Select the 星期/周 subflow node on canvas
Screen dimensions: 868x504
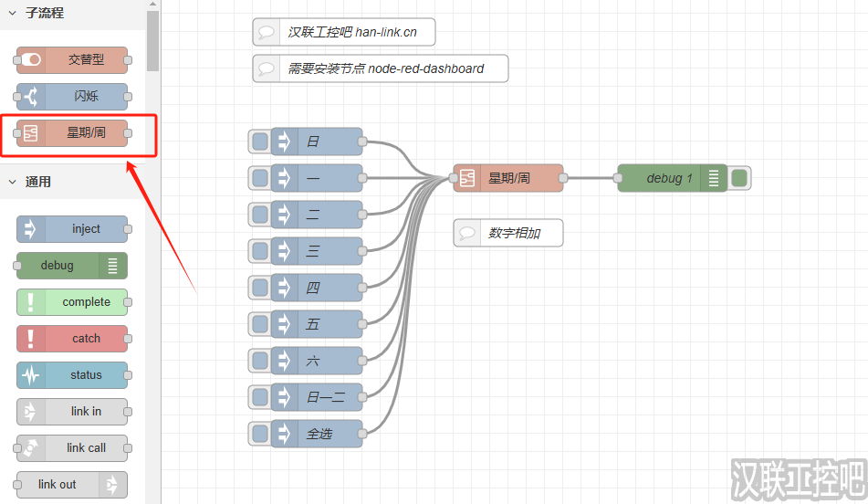coord(508,178)
